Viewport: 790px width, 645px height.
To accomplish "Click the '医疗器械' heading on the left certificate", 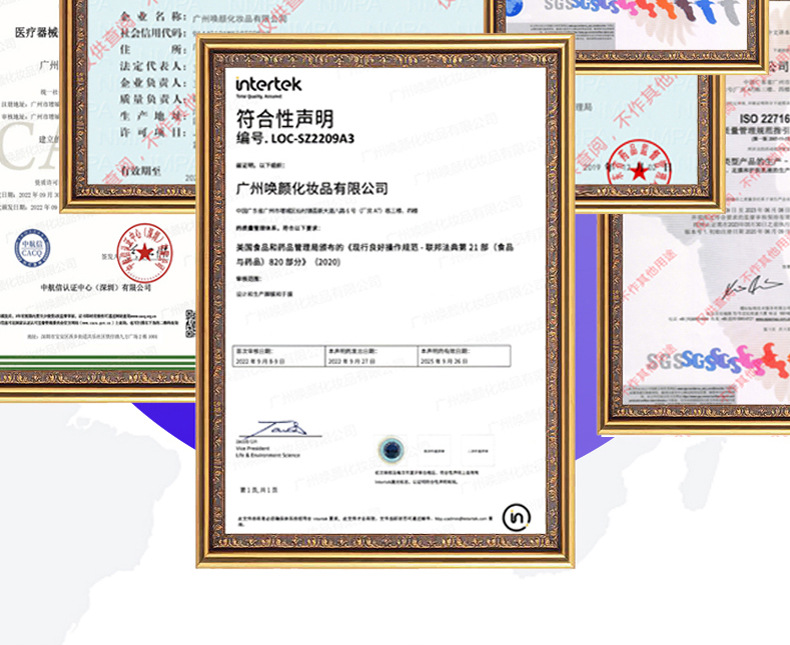I will 36,33.
